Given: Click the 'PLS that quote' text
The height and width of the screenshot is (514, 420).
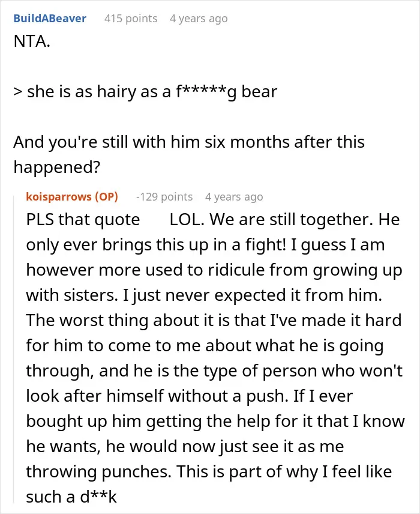Looking at the screenshot, I should click(83, 219).
